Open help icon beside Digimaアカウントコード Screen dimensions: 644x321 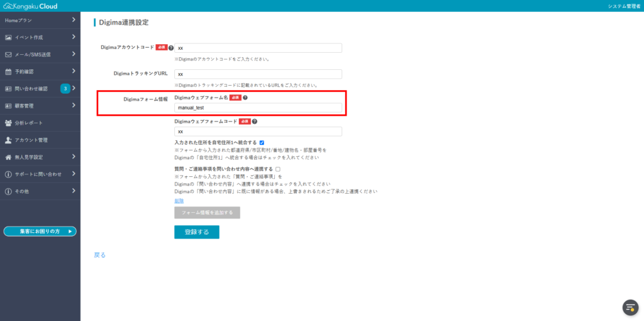171,48
